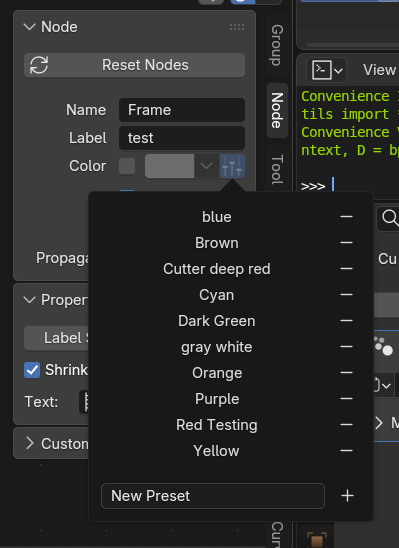Click the search magnifier icon
Screen dimensions: 399x548
point(390,218)
